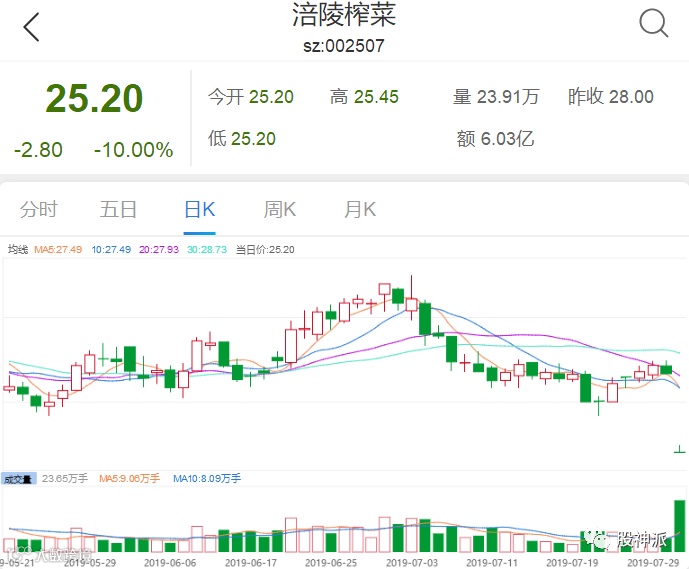Click the MA5:9.06万手 volume label
The width and height of the screenshot is (689, 569).
(x=129, y=478)
